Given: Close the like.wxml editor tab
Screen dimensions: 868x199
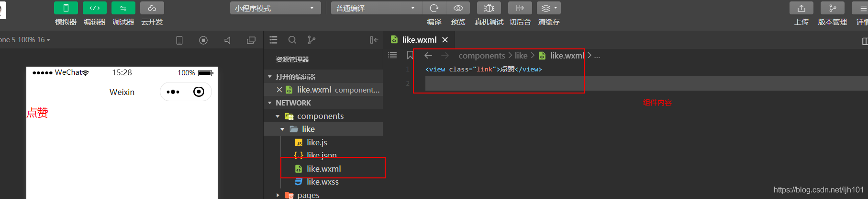Looking at the screenshot, I should tap(445, 40).
